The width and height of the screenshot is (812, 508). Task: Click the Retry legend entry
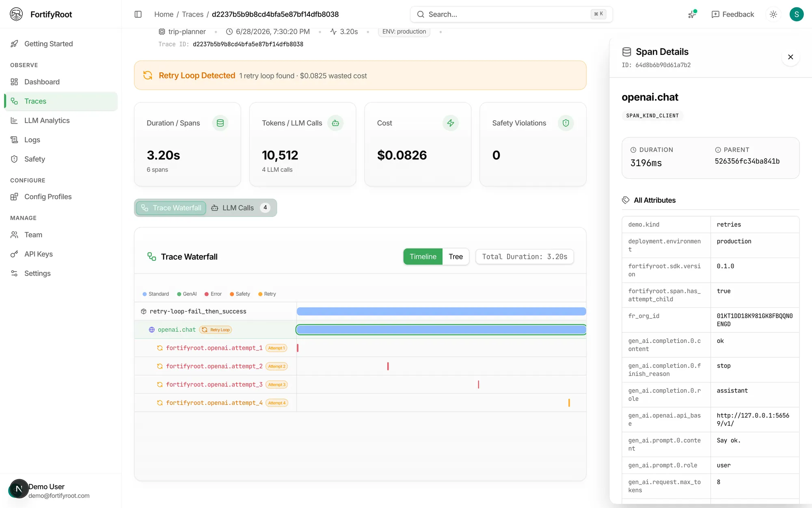tap(267, 294)
